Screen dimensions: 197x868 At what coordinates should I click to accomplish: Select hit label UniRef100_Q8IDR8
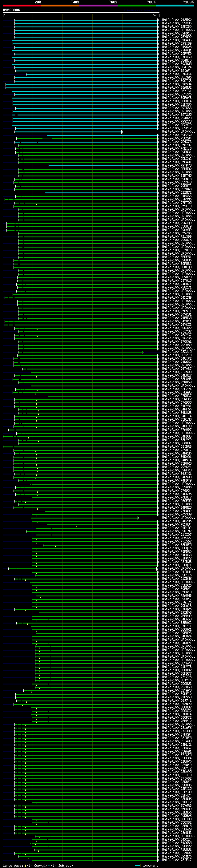pyautogui.click(x=176, y=447)
